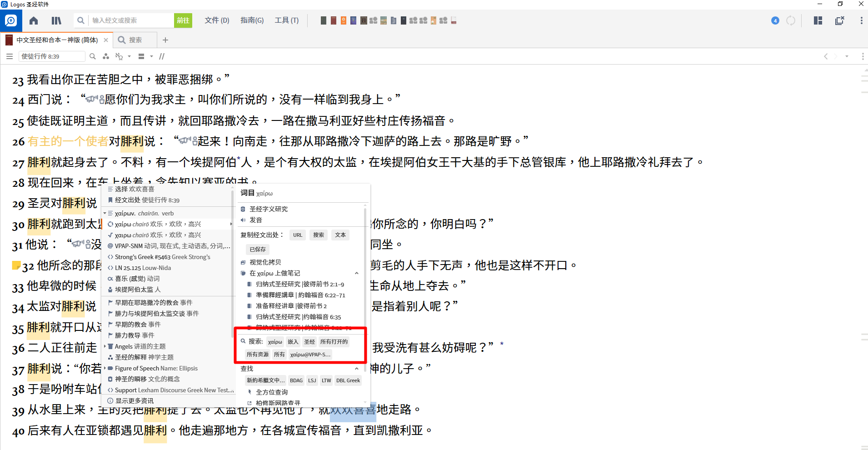
Task: Click the 已保存 button
Action: point(258,250)
